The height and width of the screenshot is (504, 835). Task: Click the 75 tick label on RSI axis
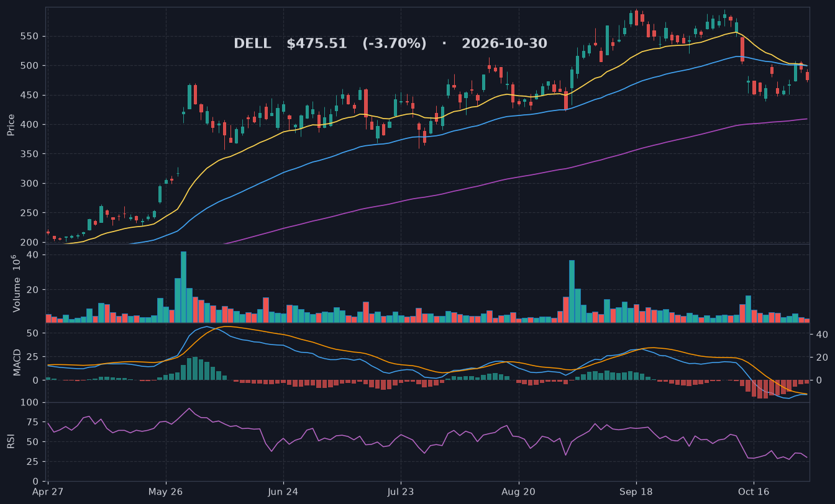(33, 422)
